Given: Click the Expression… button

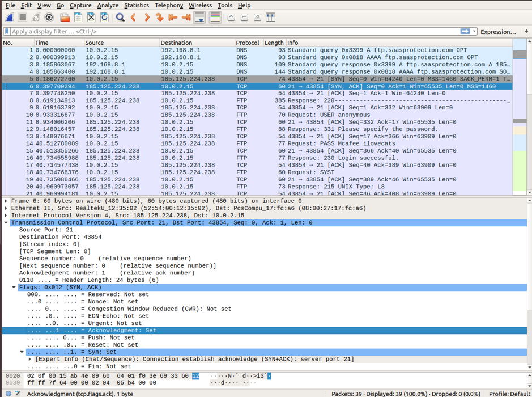Looking at the screenshot, I should [498, 32].
